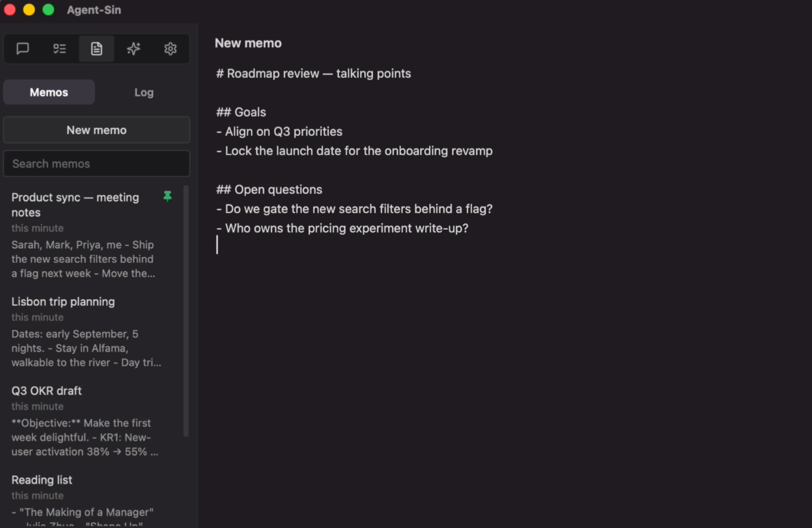Switch to the Memos tab
812x528 pixels.
coord(49,92)
